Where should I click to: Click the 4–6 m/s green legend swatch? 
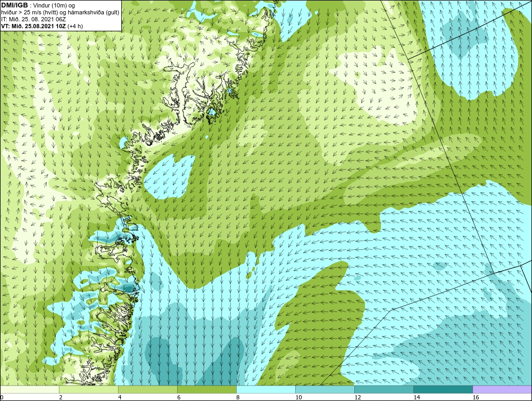pos(147,389)
